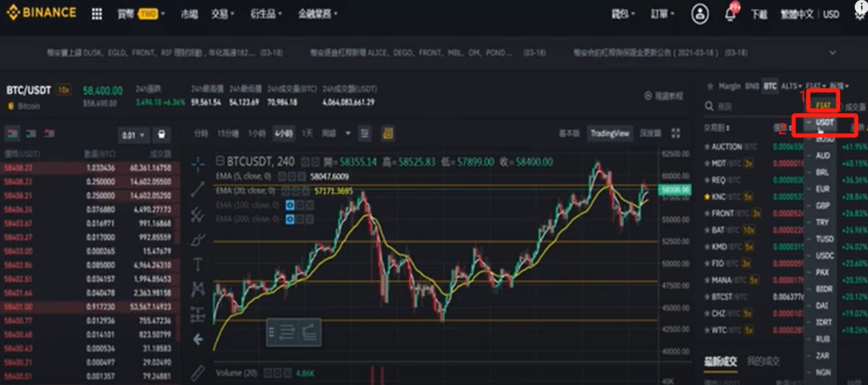Expand the 衍生品 menu
Screen dimensions: 868x385
tap(265, 14)
